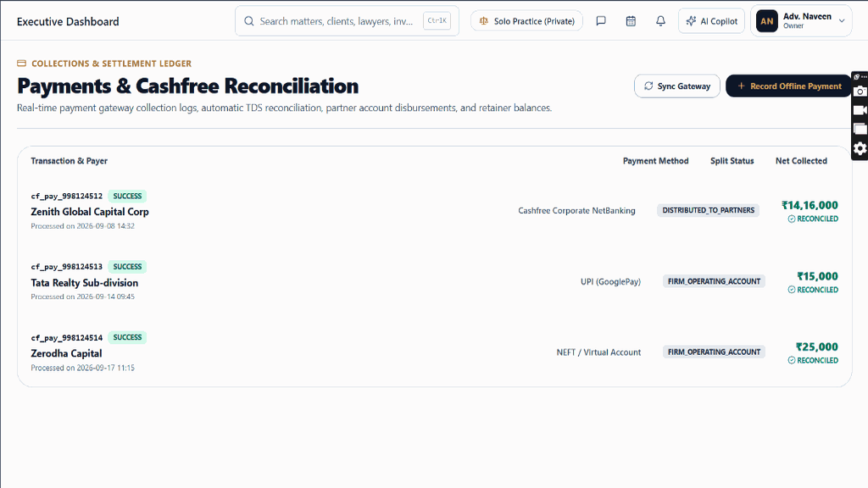Screen dimensions: 868x488
Task: Click the Ctrl K shortcut badge
Action: pyautogui.click(x=437, y=21)
